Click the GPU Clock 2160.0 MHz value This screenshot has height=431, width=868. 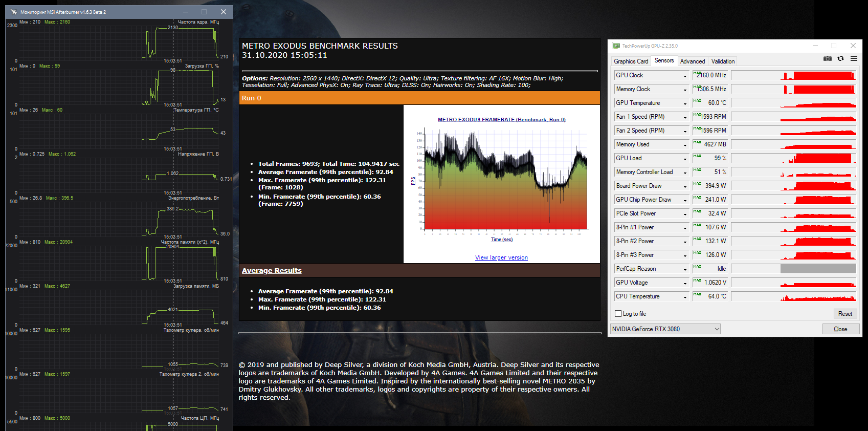711,75
